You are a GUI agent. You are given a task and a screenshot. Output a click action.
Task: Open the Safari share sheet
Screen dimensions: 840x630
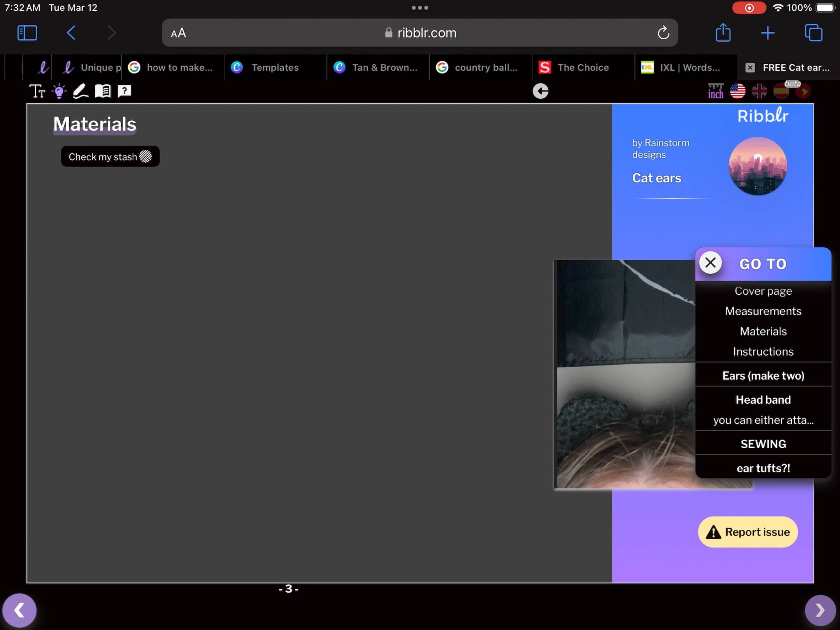coord(723,32)
